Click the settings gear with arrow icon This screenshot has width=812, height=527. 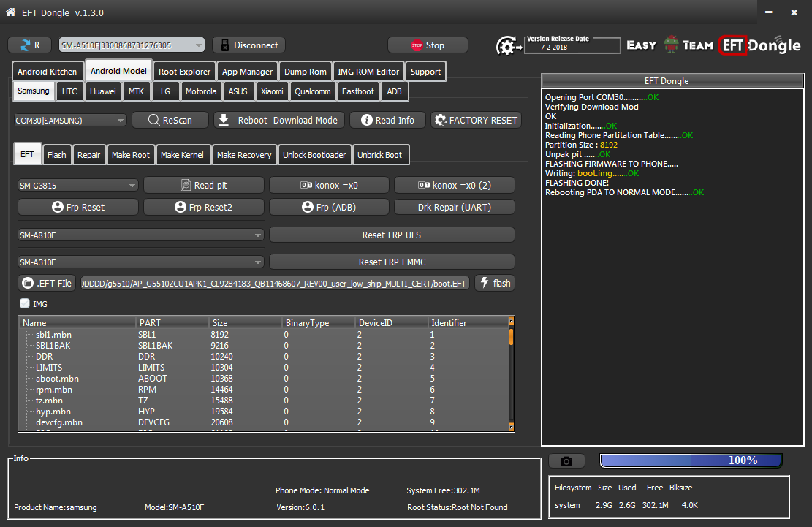coord(509,46)
